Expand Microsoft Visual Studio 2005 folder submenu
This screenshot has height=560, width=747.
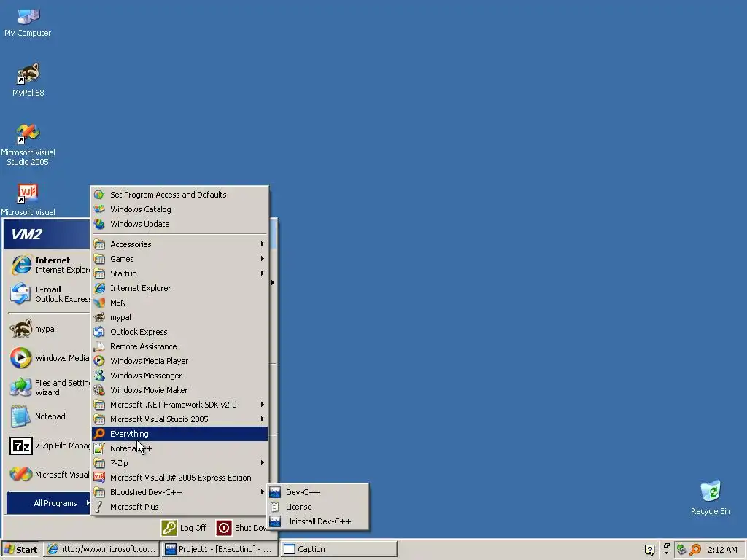click(179, 419)
